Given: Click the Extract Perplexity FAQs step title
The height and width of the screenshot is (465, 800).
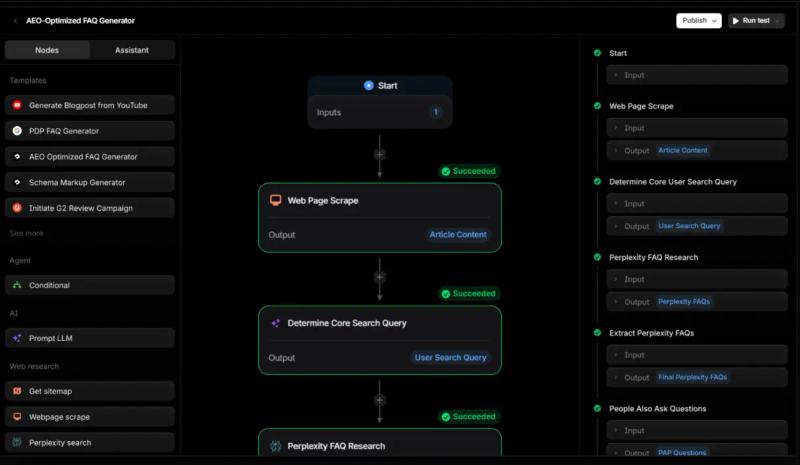Looking at the screenshot, I should point(651,333).
